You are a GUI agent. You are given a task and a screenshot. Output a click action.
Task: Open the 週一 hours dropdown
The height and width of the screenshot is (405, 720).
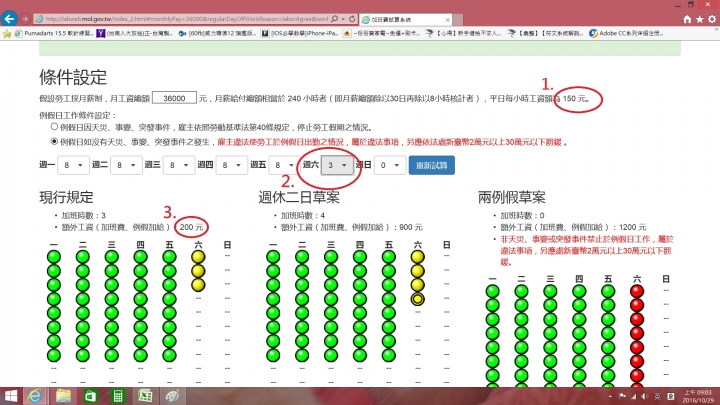[73, 165]
